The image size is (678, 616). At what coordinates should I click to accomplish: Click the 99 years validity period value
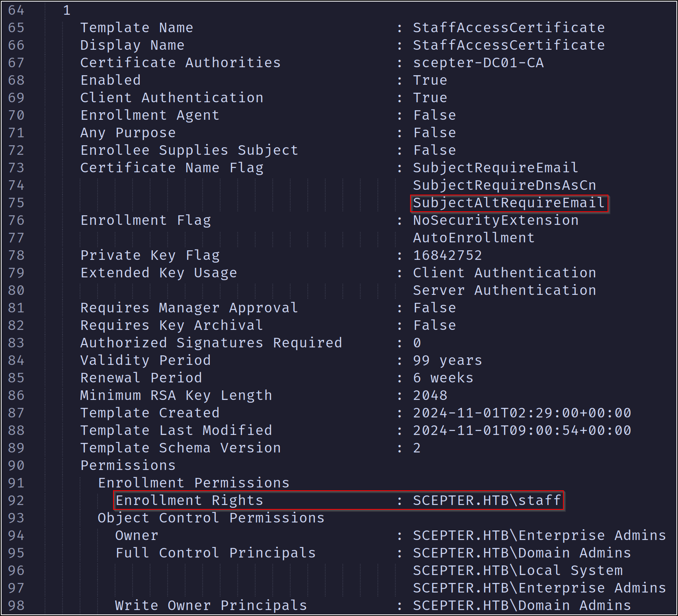click(x=447, y=361)
